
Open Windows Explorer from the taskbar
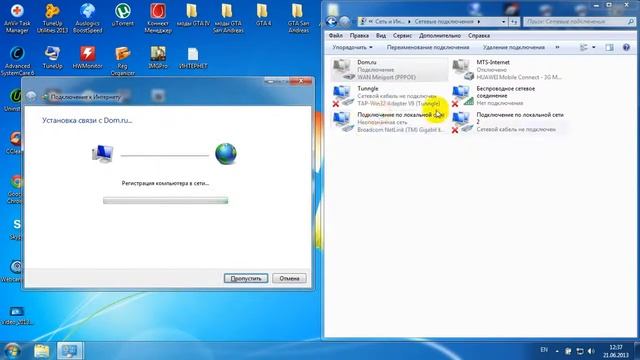41,351
